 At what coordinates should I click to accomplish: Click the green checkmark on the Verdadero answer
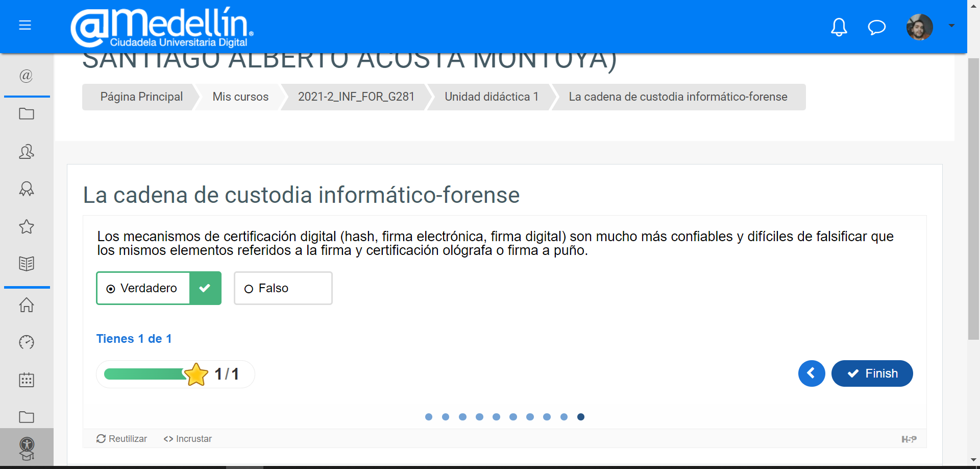pos(205,288)
